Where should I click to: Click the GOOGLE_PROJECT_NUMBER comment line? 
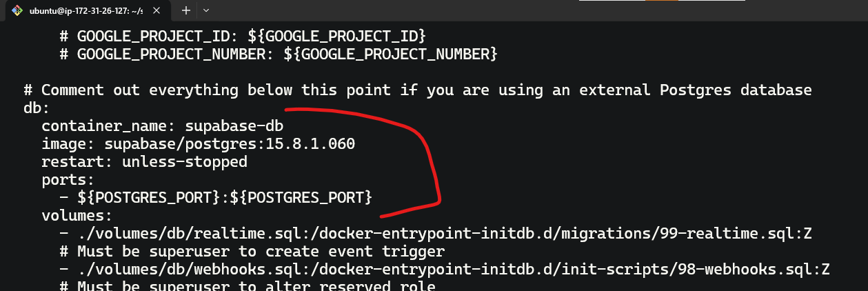click(x=279, y=53)
